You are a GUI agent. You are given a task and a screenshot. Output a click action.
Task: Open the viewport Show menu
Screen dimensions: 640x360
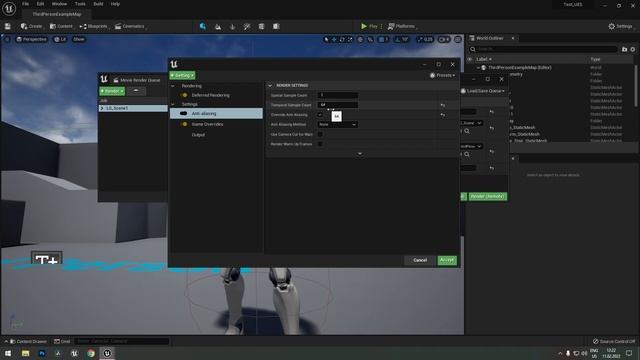(x=79, y=39)
